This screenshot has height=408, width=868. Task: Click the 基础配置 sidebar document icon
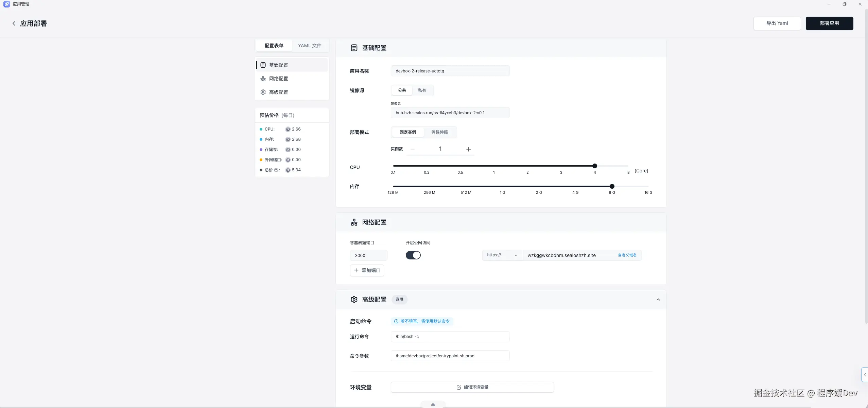click(x=263, y=65)
